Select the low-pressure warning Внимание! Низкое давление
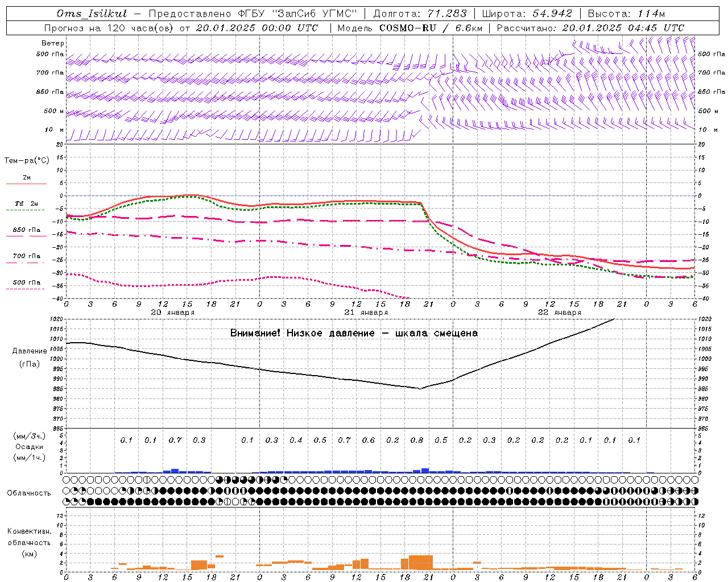This screenshot has width=728, height=582. pyautogui.click(x=303, y=333)
